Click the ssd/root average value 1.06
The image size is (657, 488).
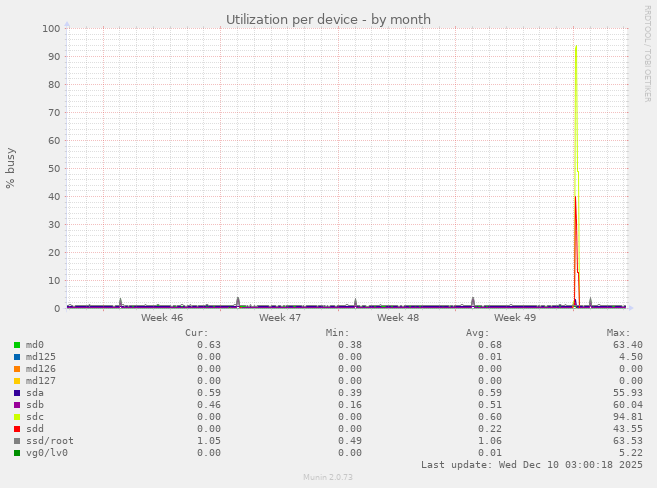pos(490,441)
